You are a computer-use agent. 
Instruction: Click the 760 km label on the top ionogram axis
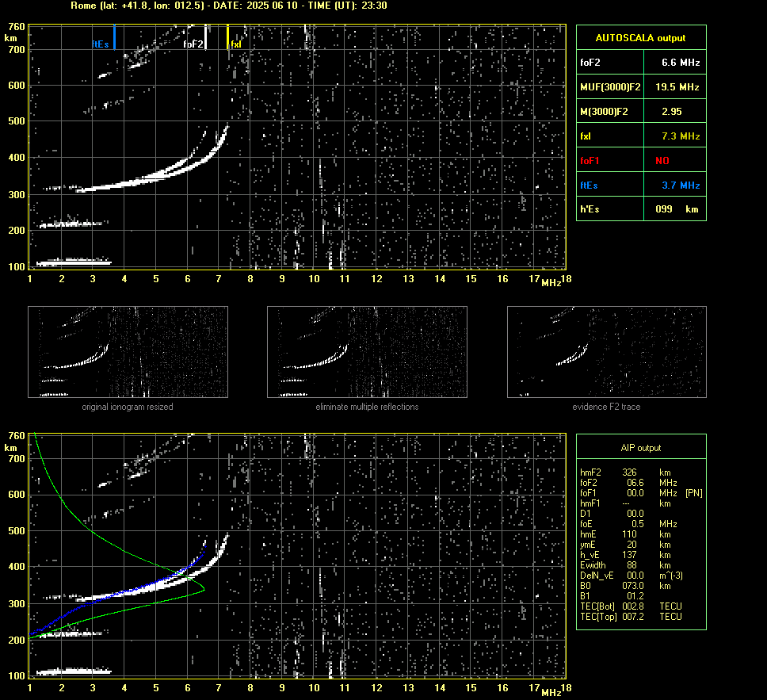[x=16, y=27]
